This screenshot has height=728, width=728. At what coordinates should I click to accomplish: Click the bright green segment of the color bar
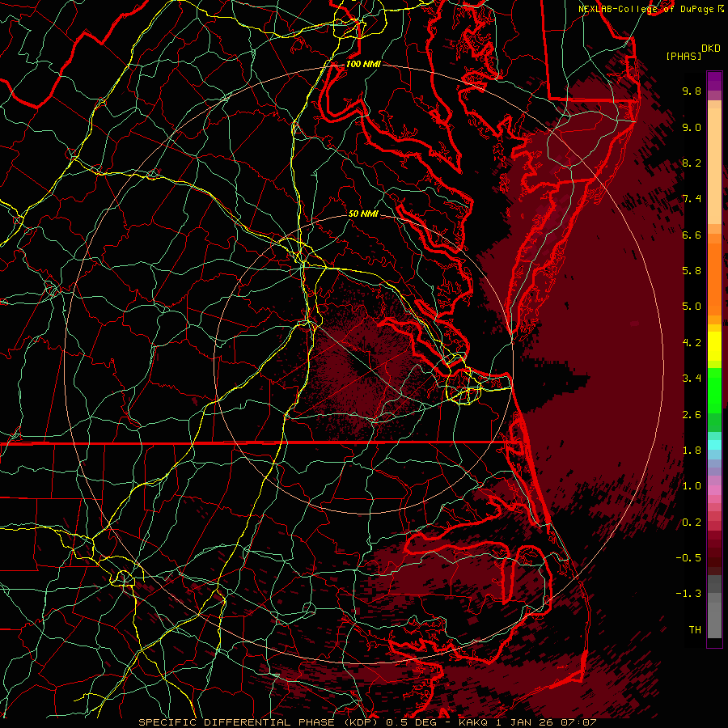(x=714, y=390)
